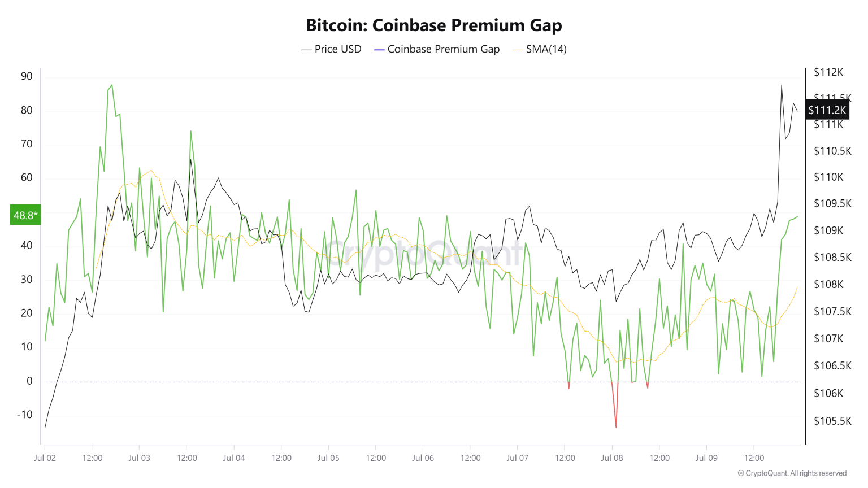Click the chart title Bitcoin: Coinbase Premium Gap
The width and height of the screenshot is (868, 488).
pyautogui.click(x=434, y=25)
